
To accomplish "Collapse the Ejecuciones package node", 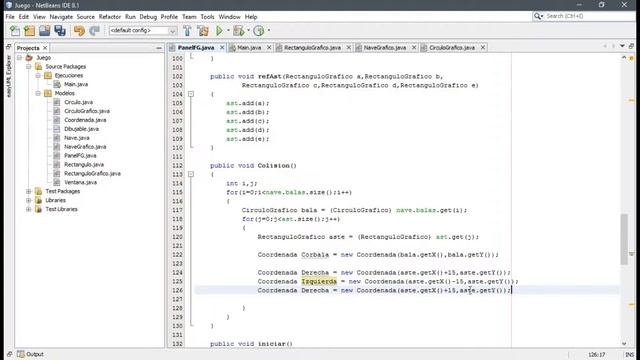I will tap(38, 76).
